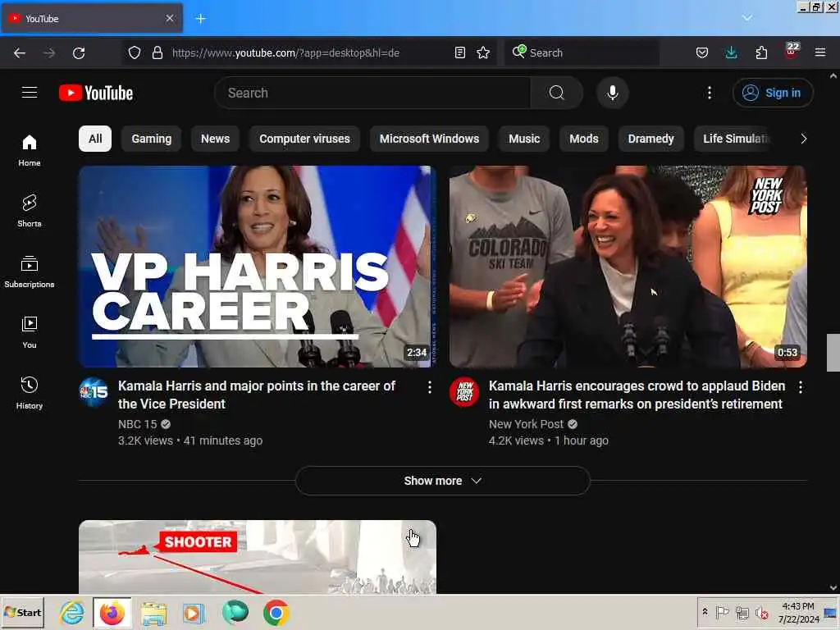Play the VP Harris Career thumbnail
Viewport: 840px width, 630px height.
coord(257,267)
